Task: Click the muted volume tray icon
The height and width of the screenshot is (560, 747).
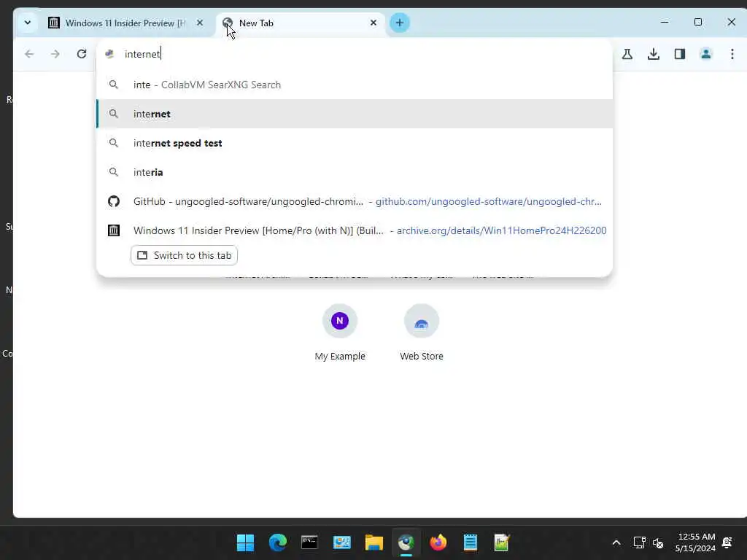Action: coord(658,542)
